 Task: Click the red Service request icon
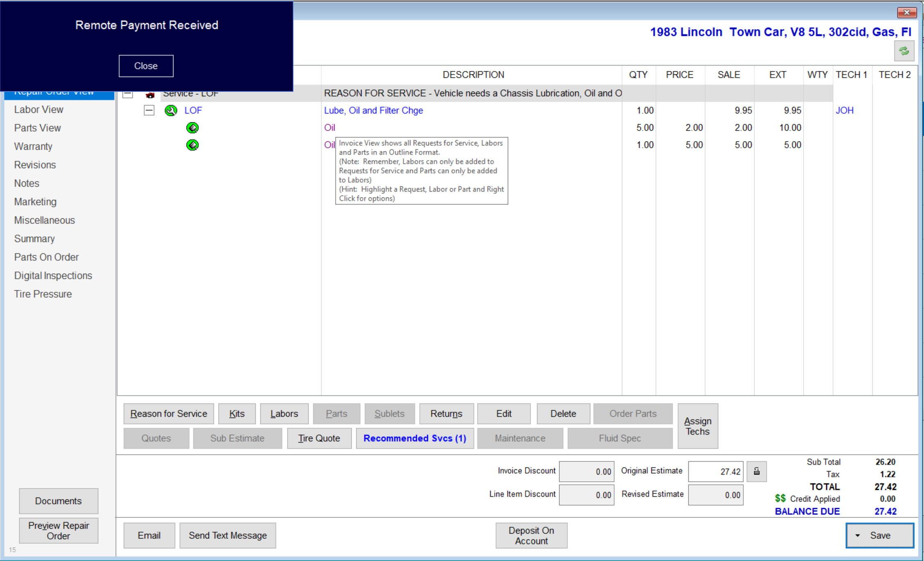150,95
